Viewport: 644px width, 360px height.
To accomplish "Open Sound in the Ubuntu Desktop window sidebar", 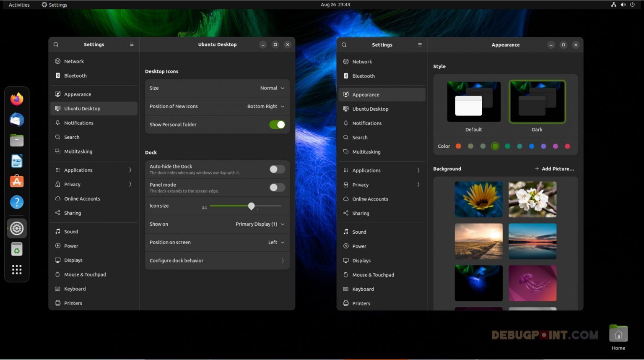I will coord(94,232).
